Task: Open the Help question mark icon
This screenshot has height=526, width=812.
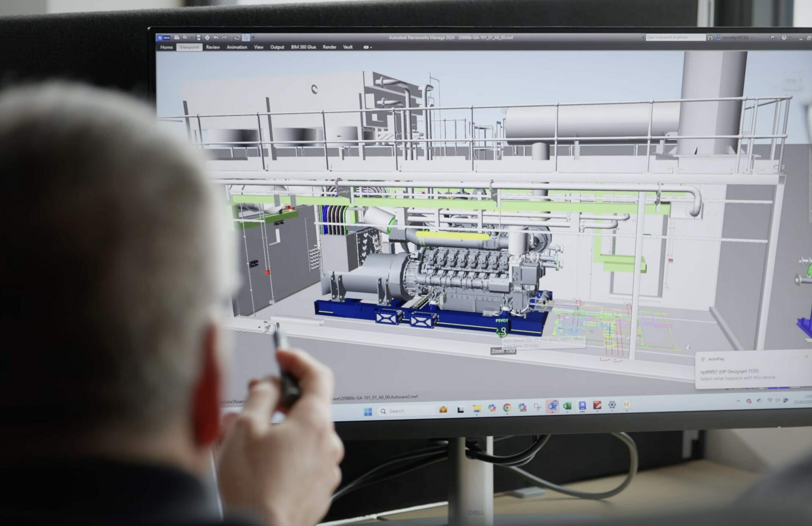Action: [x=784, y=37]
